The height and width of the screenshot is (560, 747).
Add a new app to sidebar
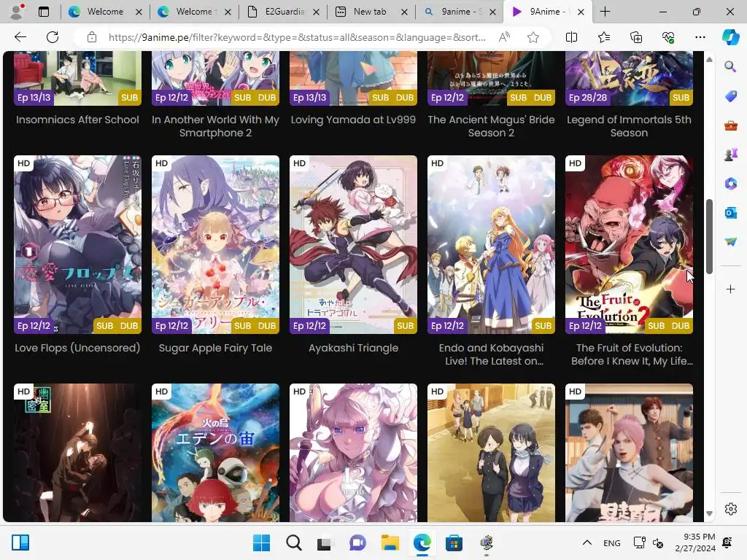click(730, 289)
